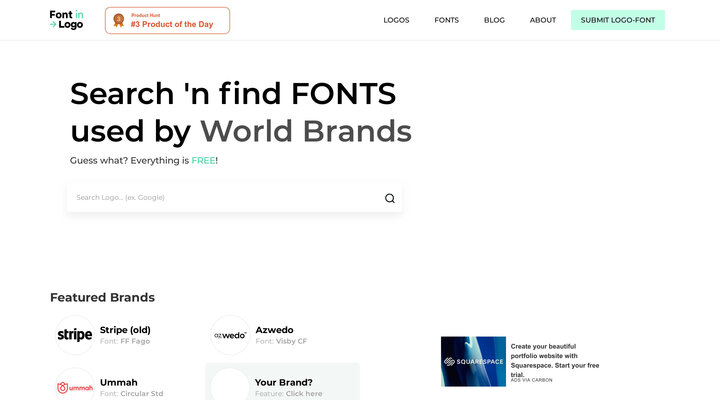Click the search magnifier icon
This screenshot has width=720, height=400.
coord(389,198)
